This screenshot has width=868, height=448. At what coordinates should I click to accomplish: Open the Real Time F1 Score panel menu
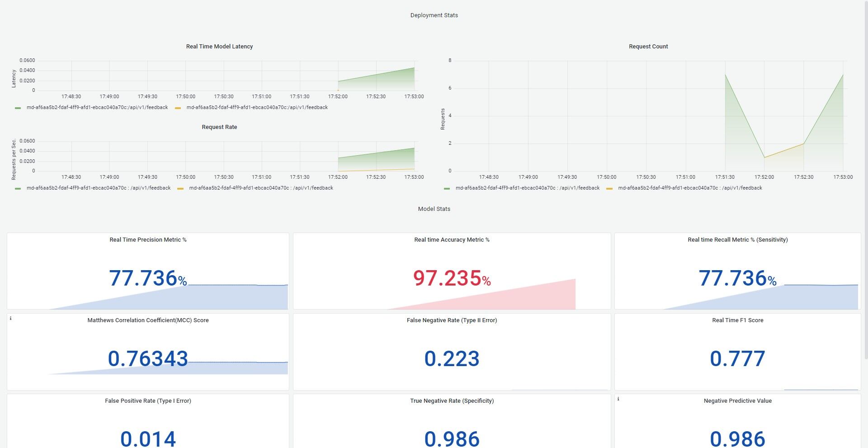(x=738, y=320)
